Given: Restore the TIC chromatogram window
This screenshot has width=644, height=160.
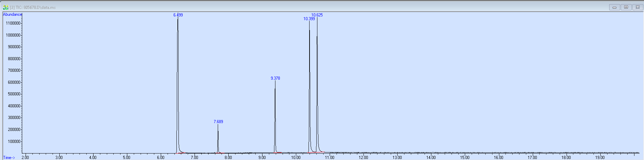Looking at the screenshot, I should coord(626,7).
